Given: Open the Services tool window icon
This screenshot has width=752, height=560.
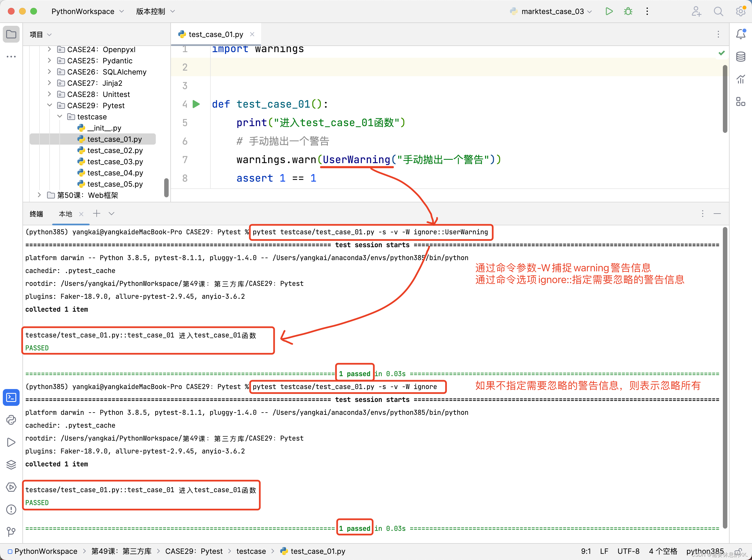Looking at the screenshot, I should 11,487.
